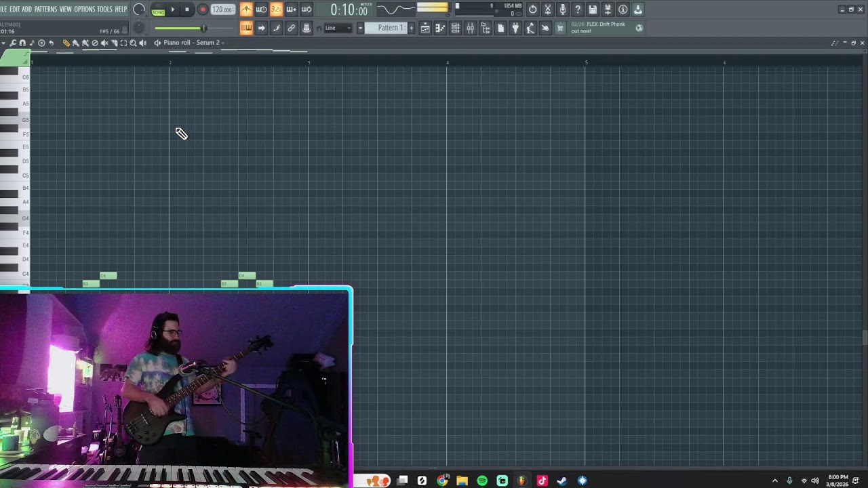Open the OPTIONS menu
The image size is (868, 488).
click(85, 9)
